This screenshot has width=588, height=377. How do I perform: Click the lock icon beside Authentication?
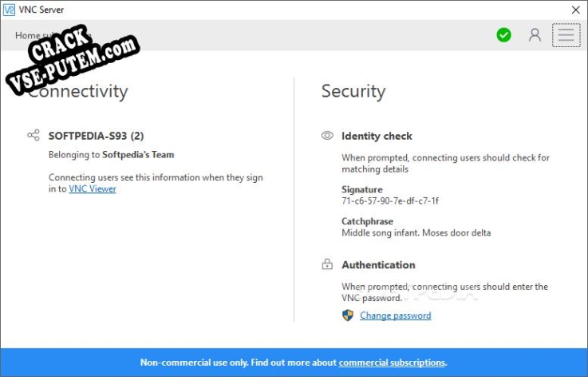[x=327, y=264]
